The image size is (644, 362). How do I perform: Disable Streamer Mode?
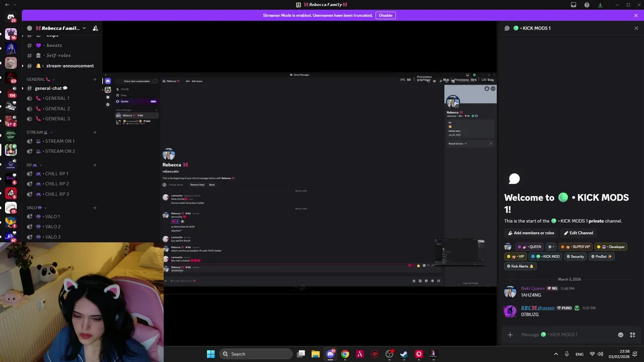[x=385, y=15]
